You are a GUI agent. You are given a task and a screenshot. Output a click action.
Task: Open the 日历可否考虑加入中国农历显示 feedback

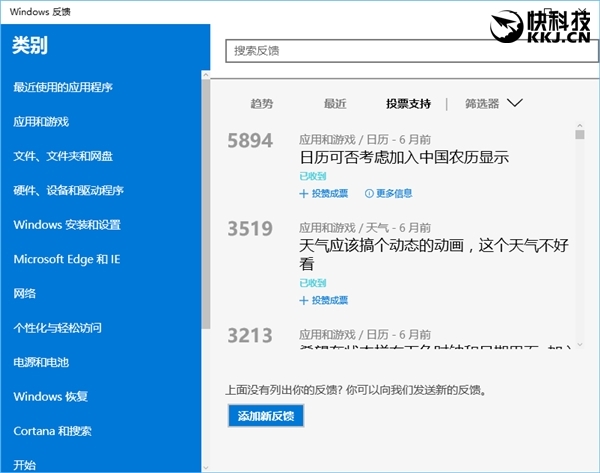404,157
